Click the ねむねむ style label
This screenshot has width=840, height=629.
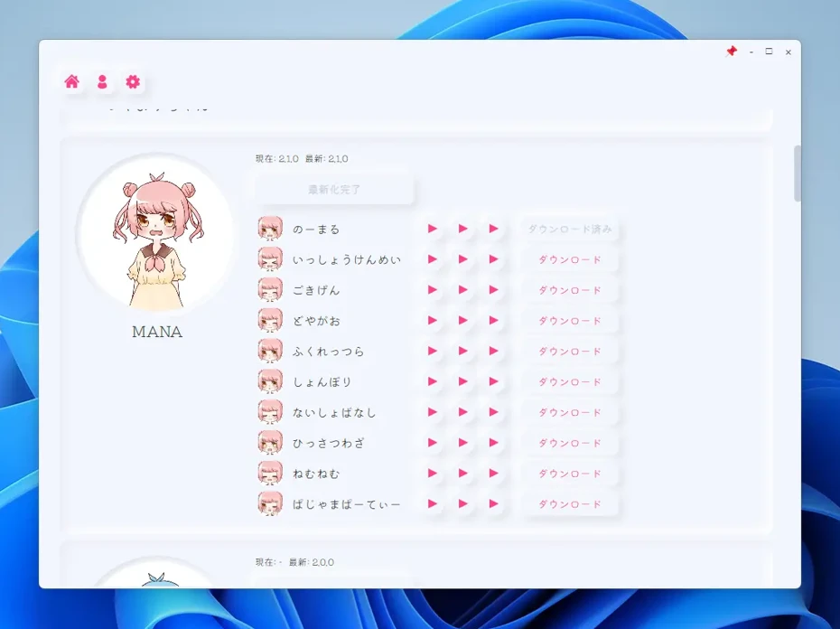(316, 474)
